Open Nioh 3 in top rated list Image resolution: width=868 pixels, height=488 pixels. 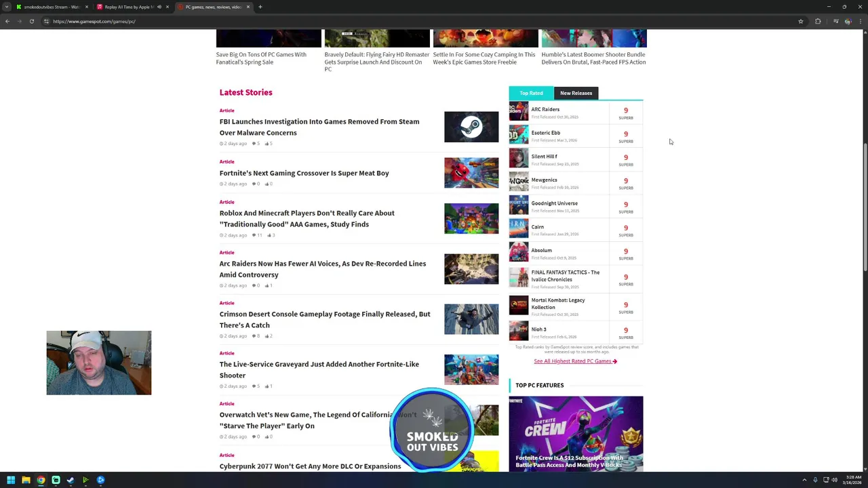[538, 329]
